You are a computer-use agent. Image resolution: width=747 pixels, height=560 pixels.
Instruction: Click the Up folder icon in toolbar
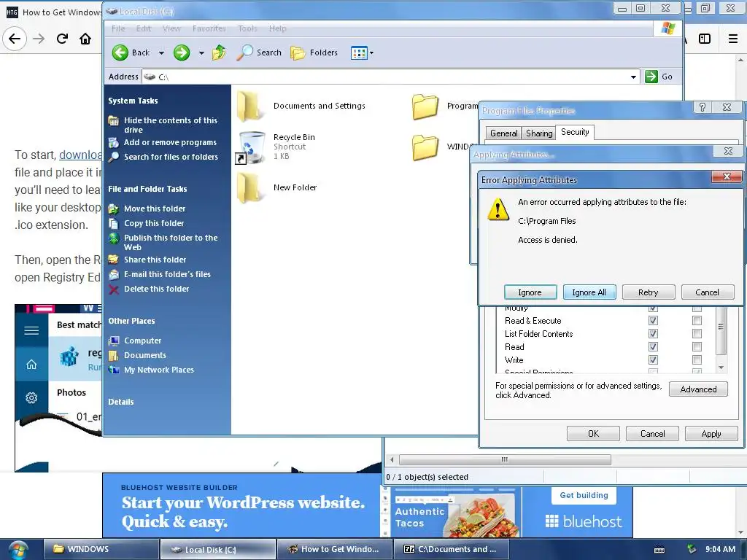pos(219,52)
